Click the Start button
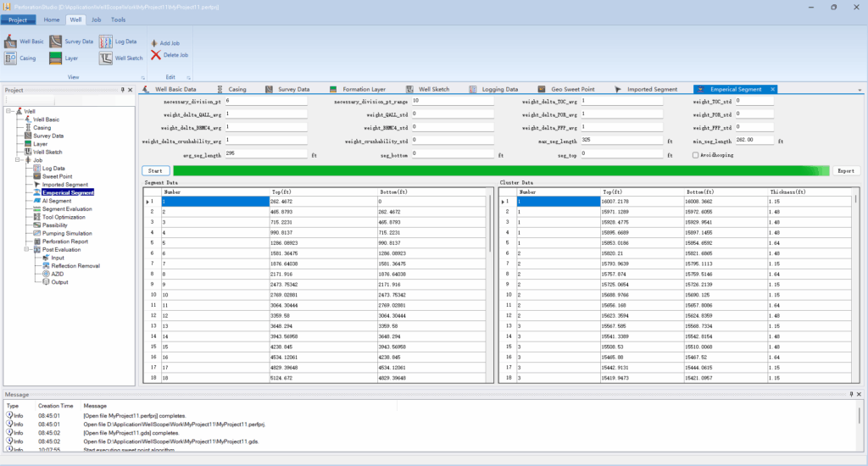 (x=156, y=171)
